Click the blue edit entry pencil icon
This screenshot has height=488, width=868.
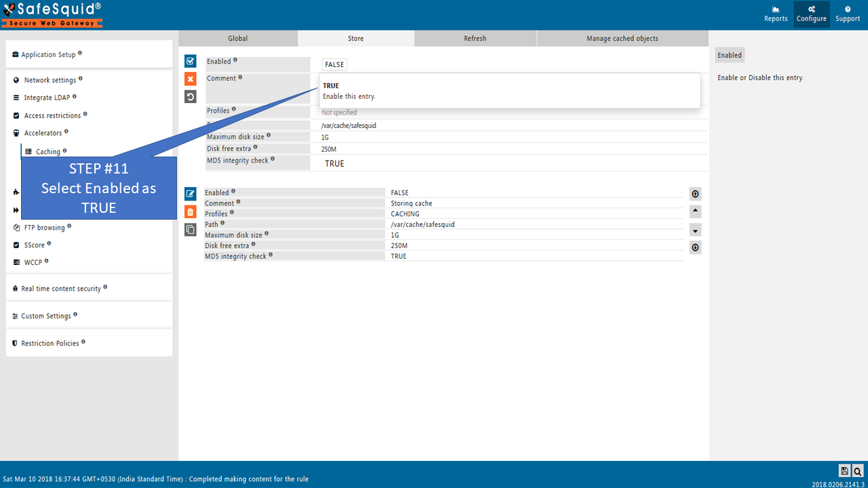point(191,194)
